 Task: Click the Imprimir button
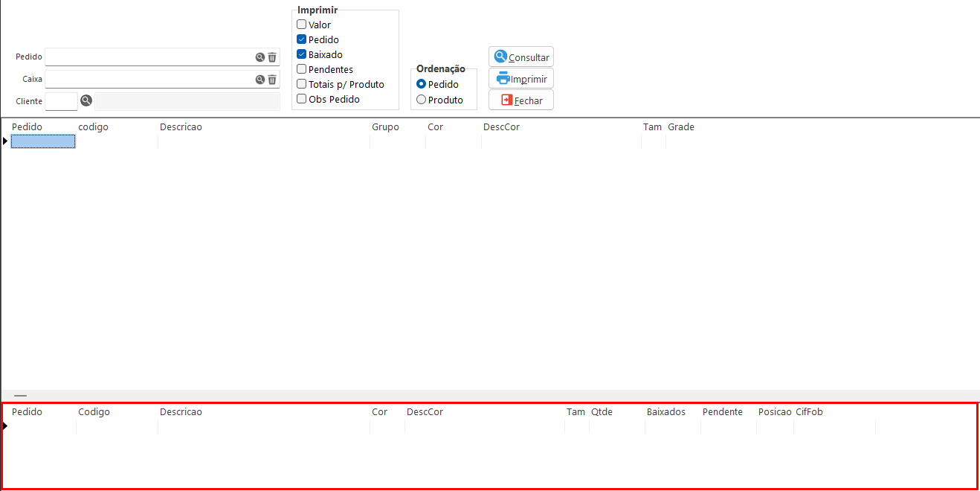[521, 79]
